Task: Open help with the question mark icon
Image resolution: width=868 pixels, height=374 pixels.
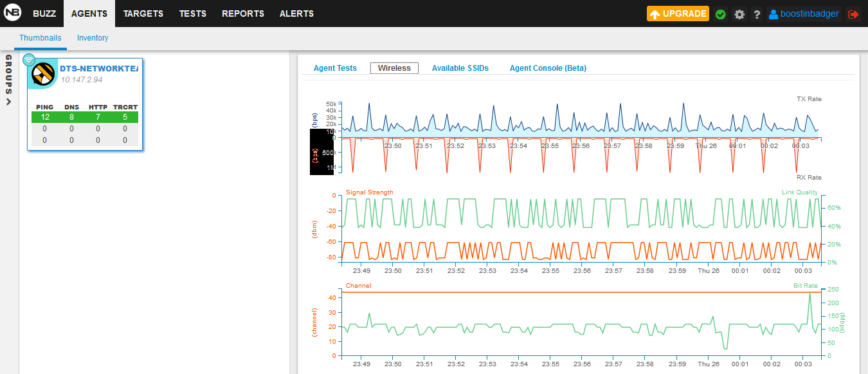Action: 757,14
